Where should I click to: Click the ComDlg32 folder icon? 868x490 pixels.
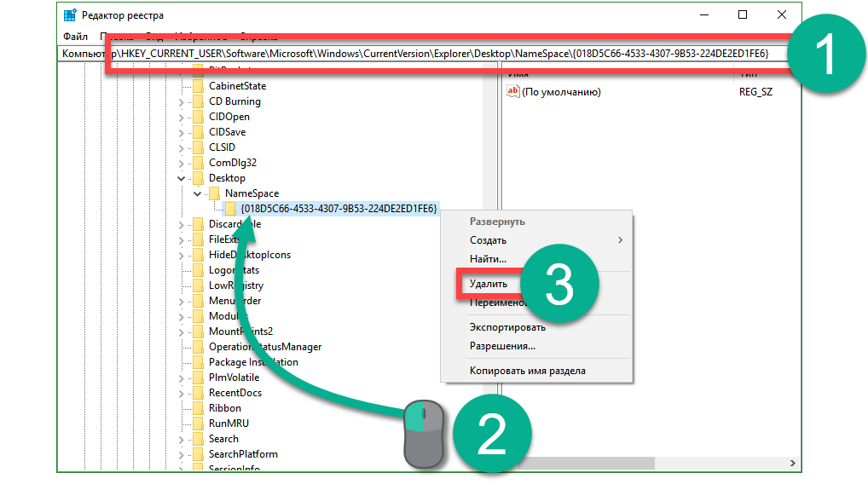198,163
